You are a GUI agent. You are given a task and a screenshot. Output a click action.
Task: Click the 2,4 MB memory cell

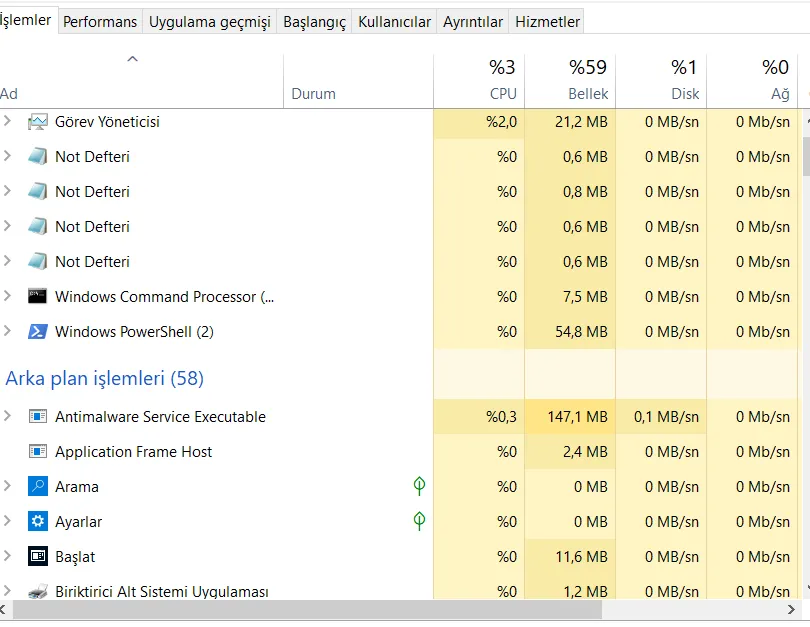click(x=570, y=451)
